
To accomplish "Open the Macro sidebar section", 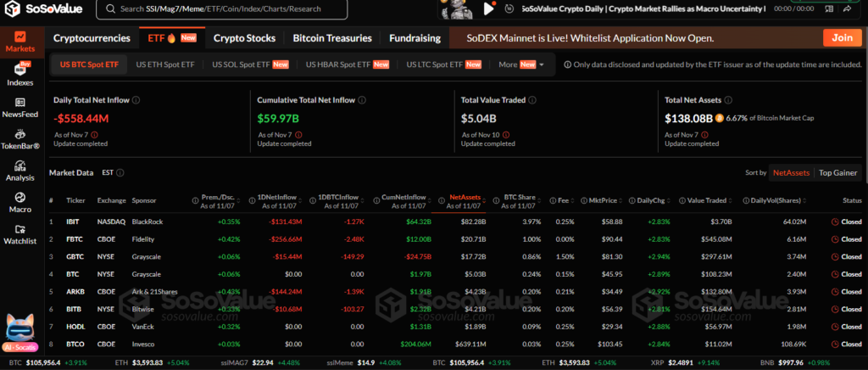I will 19,201.
